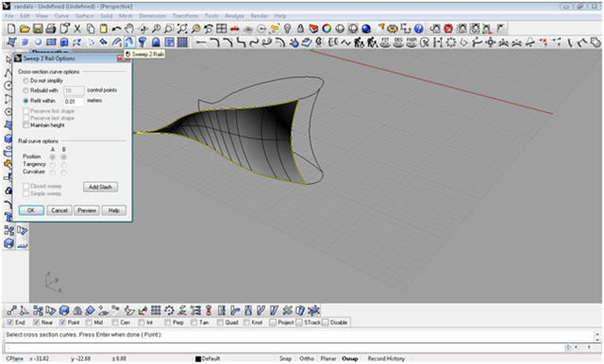Click the padlock lock icon
This screenshot has height=364, width=604.
[300, 29]
